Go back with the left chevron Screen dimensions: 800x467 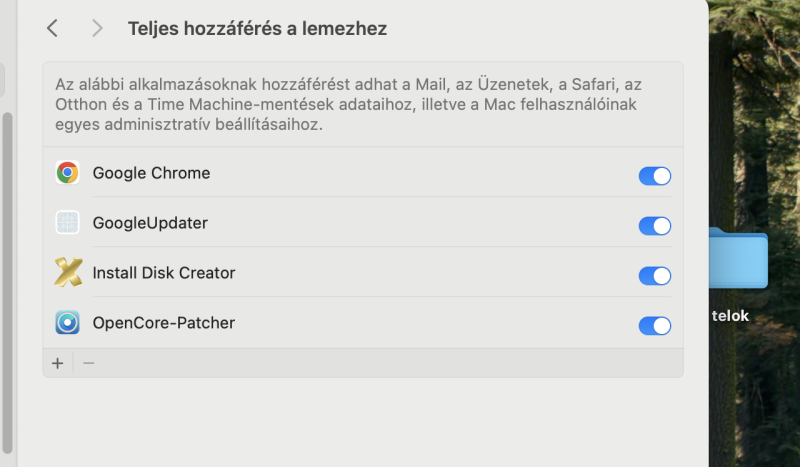tap(52, 29)
